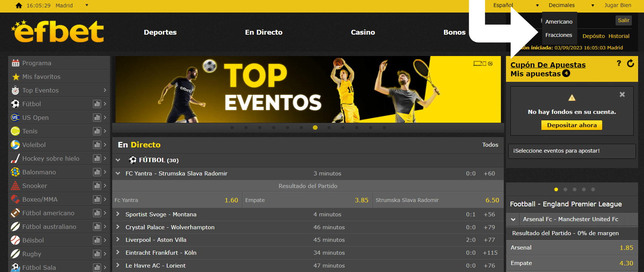
Task: Click the Voleibol ball icon
Action: tap(16, 145)
